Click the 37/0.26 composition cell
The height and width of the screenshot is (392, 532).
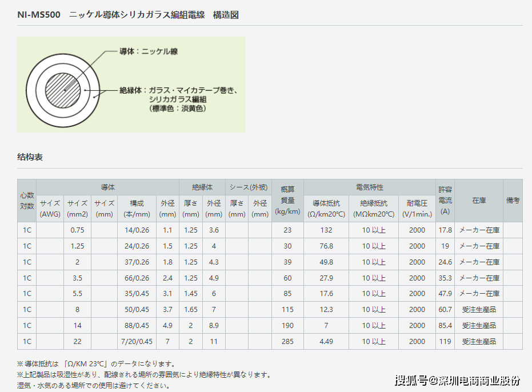137,262
